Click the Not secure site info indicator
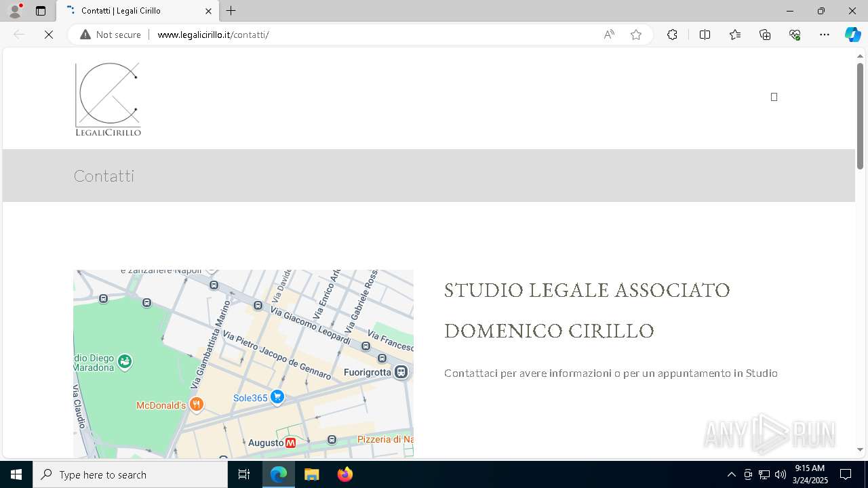The width and height of the screenshot is (868, 488). (x=111, y=35)
